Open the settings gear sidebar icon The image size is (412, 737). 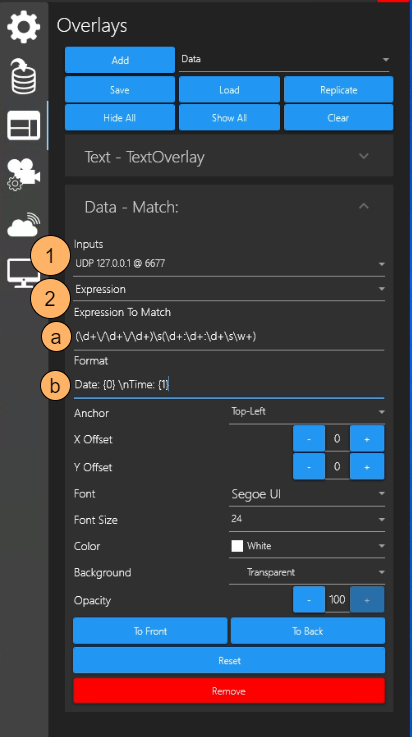[x=23, y=26]
